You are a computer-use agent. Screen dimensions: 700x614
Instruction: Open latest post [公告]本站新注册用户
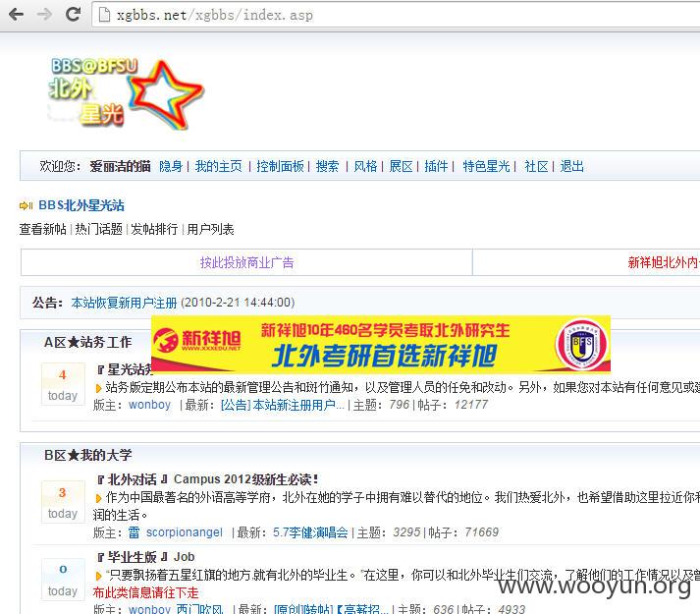(283, 405)
